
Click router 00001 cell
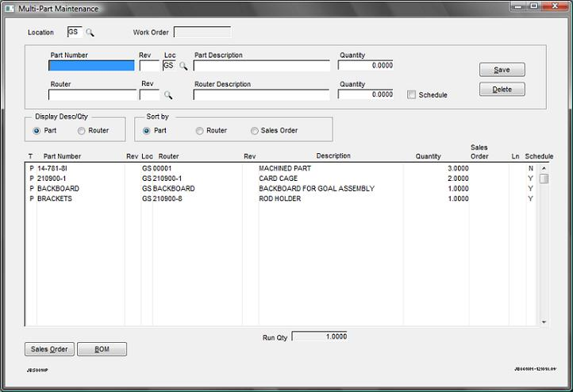(x=162, y=168)
